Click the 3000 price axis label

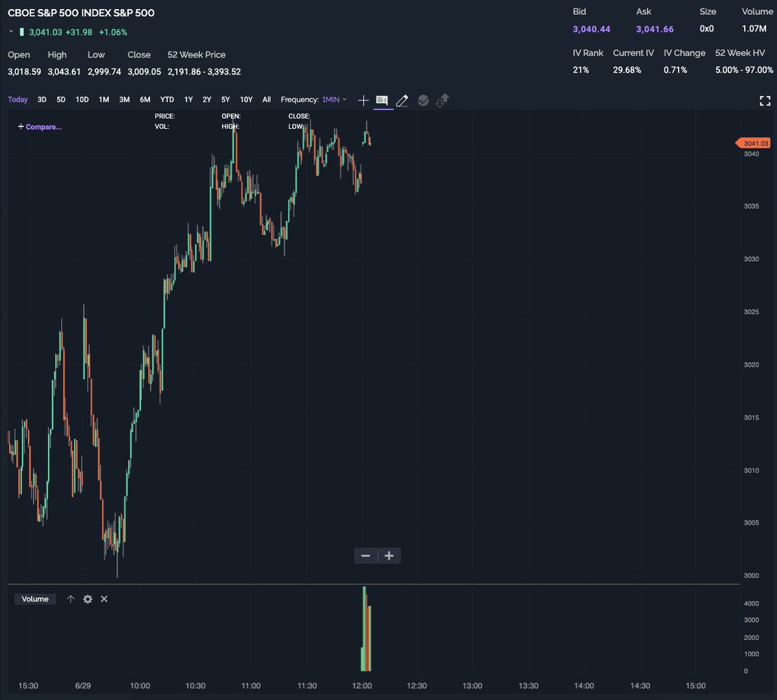coord(751,576)
